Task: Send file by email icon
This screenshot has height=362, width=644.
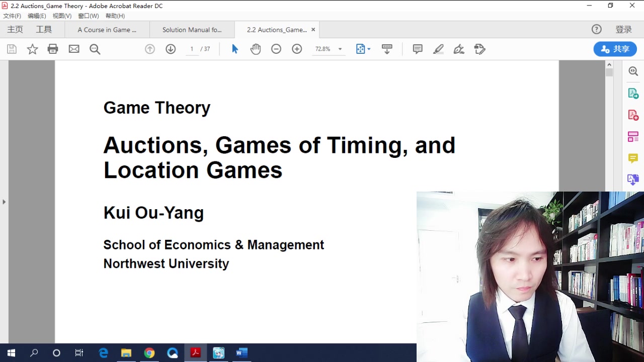Action: pos(74,49)
